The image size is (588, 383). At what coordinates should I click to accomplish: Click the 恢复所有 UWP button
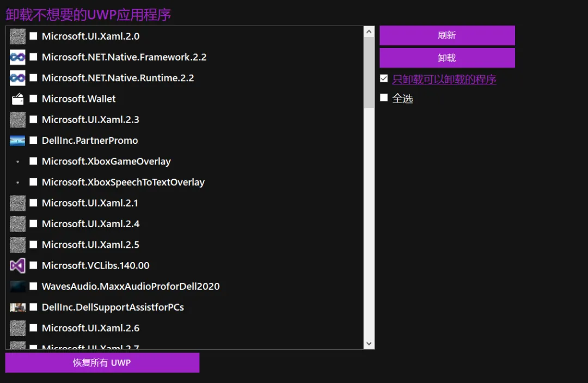point(102,363)
